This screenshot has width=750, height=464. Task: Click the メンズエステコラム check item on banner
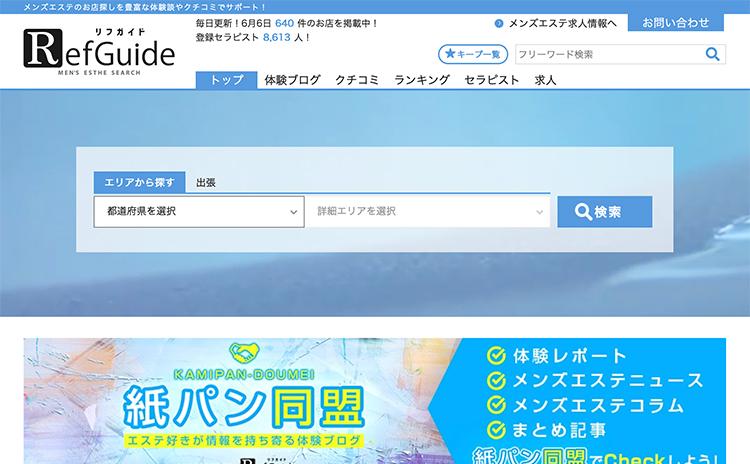(x=585, y=406)
